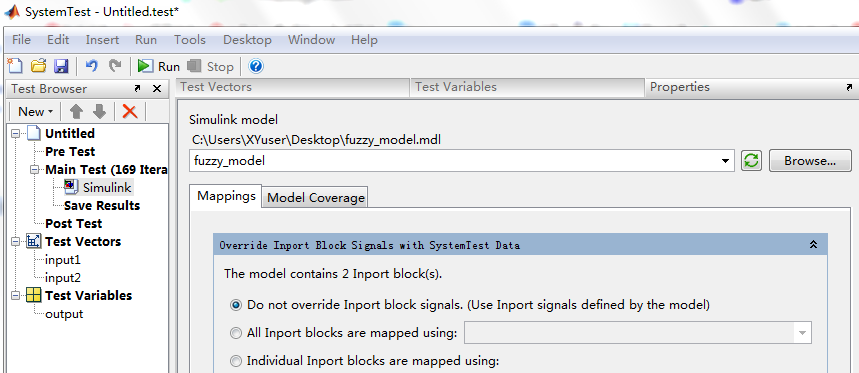Image resolution: width=859 pixels, height=373 pixels.
Task: Click the New test file icon
Action: point(15,66)
